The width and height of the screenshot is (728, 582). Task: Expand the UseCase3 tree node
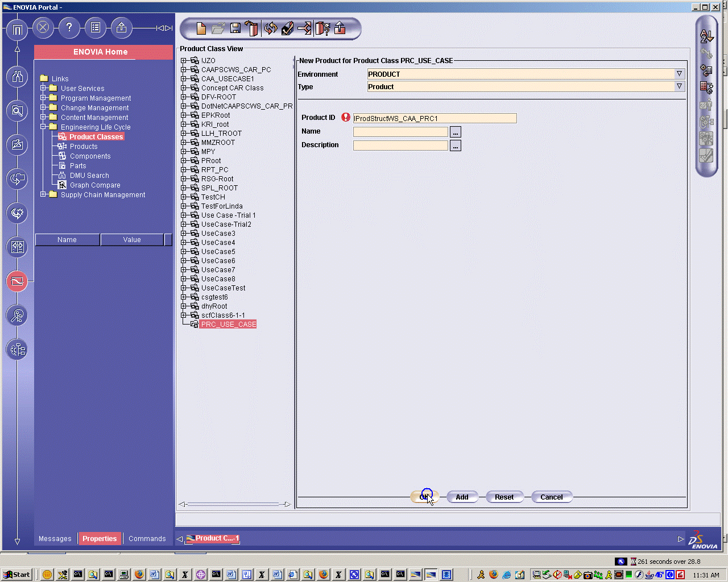pyautogui.click(x=184, y=233)
